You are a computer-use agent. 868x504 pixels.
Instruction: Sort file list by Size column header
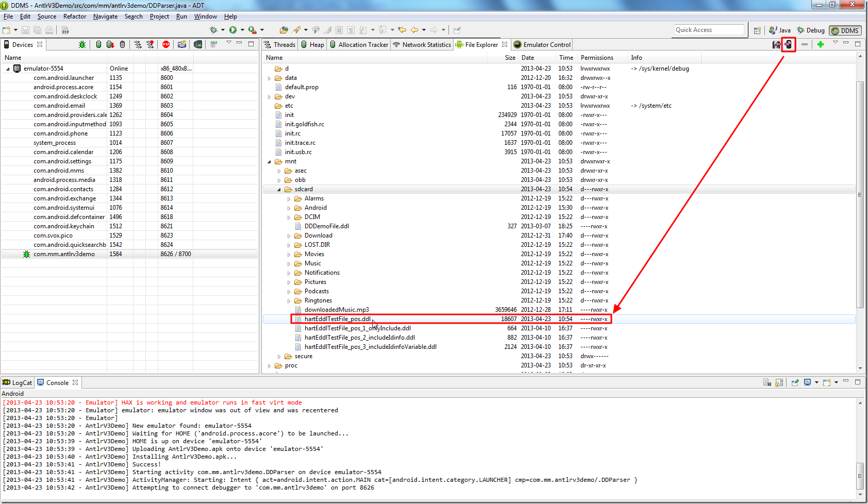tap(502, 58)
